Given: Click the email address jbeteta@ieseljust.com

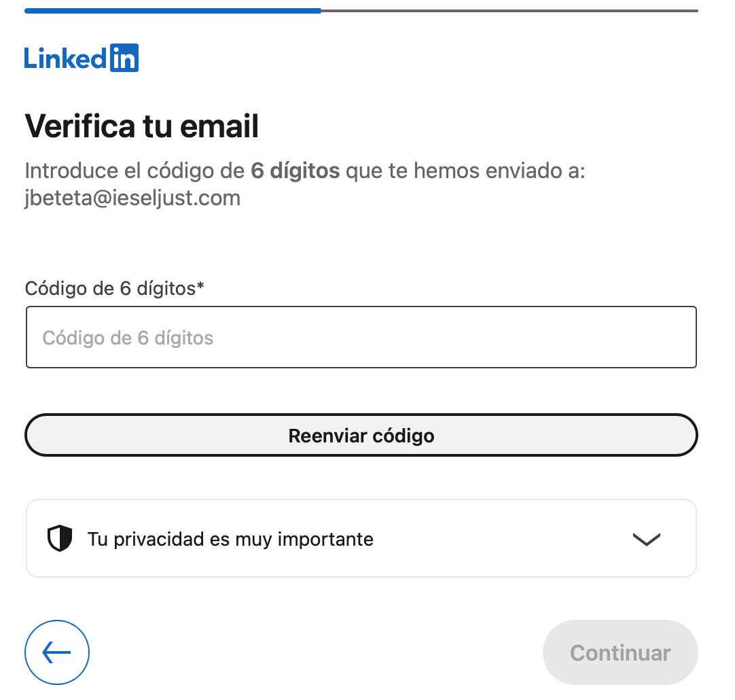Looking at the screenshot, I should pos(132,198).
